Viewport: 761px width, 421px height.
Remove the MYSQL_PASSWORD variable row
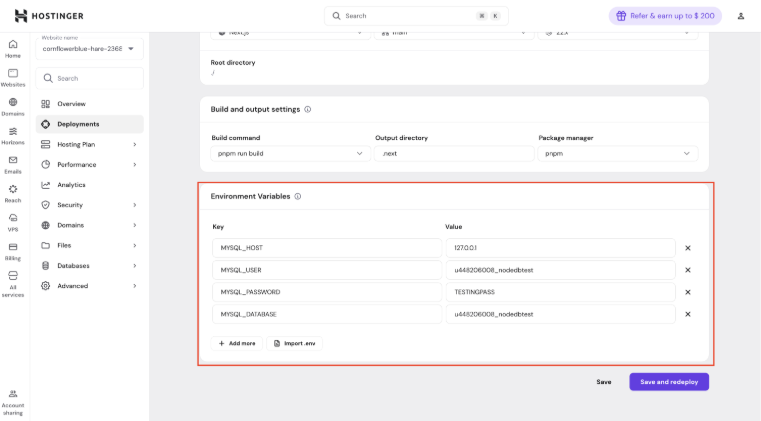click(x=688, y=292)
